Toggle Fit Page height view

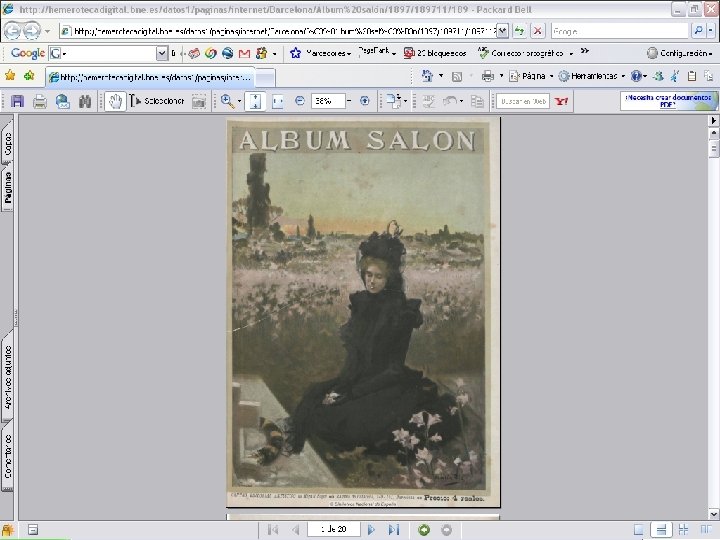tap(255, 101)
